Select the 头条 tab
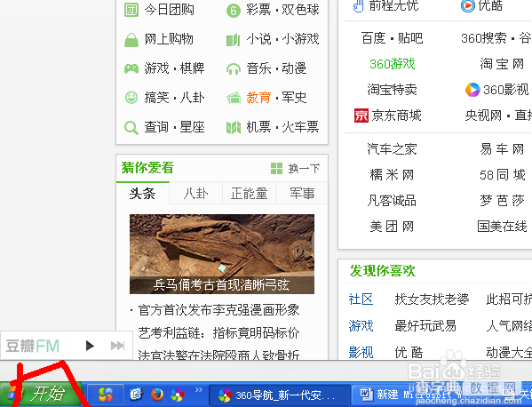The height and width of the screenshot is (407, 532). coord(142,193)
